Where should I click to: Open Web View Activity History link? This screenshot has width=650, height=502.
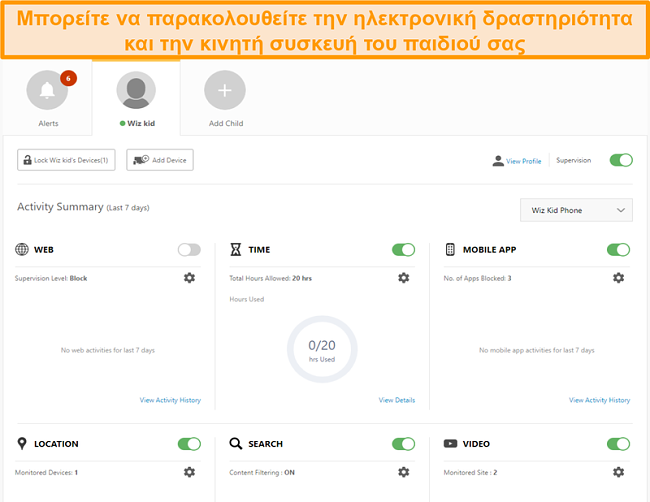(170, 400)
